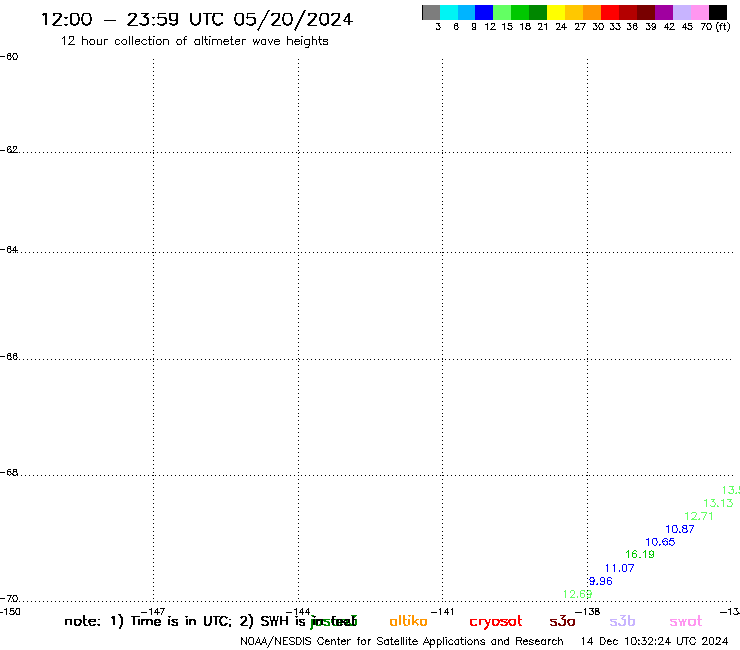The width and height of the screenshot is (740, 650).
Task: Click the NOAA/NESDIS credit line
Action: (402, 642)
